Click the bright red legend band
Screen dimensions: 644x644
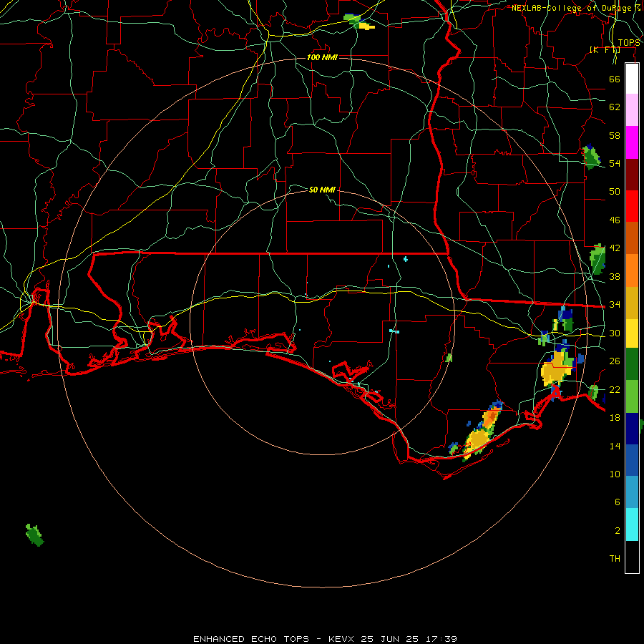[632, 206]
